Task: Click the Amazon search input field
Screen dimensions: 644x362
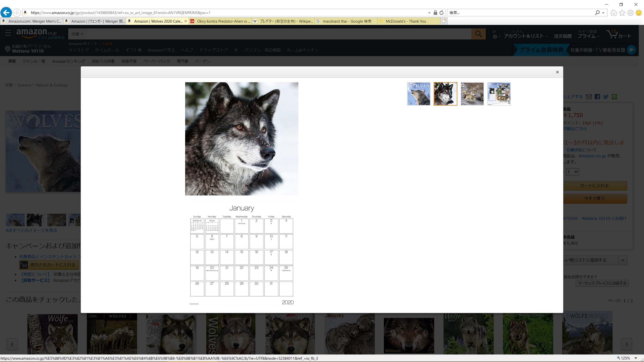Action: 279,34
